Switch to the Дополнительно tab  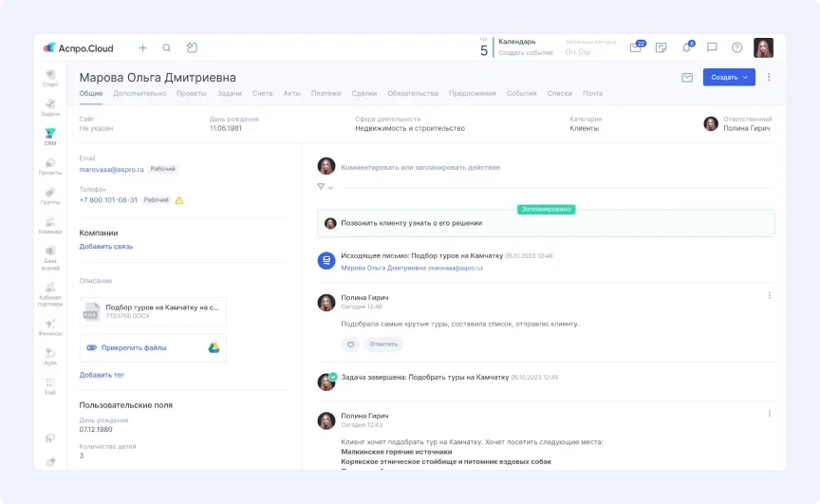(140, 94)
